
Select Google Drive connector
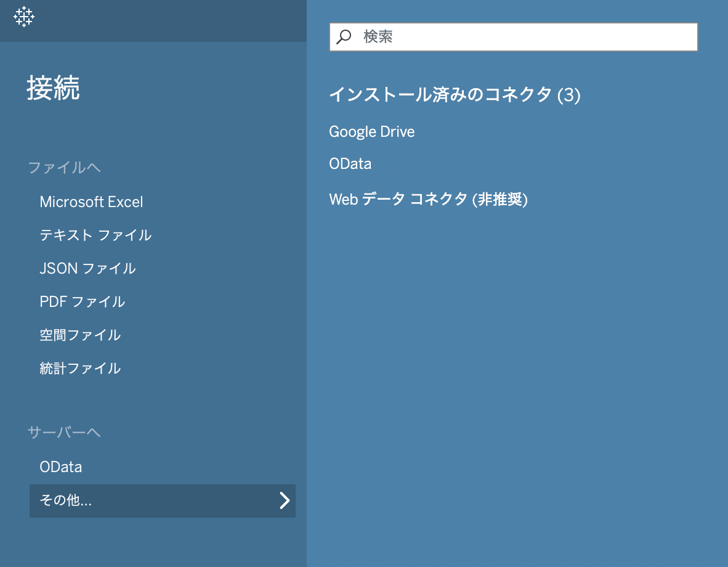[372, 131]
